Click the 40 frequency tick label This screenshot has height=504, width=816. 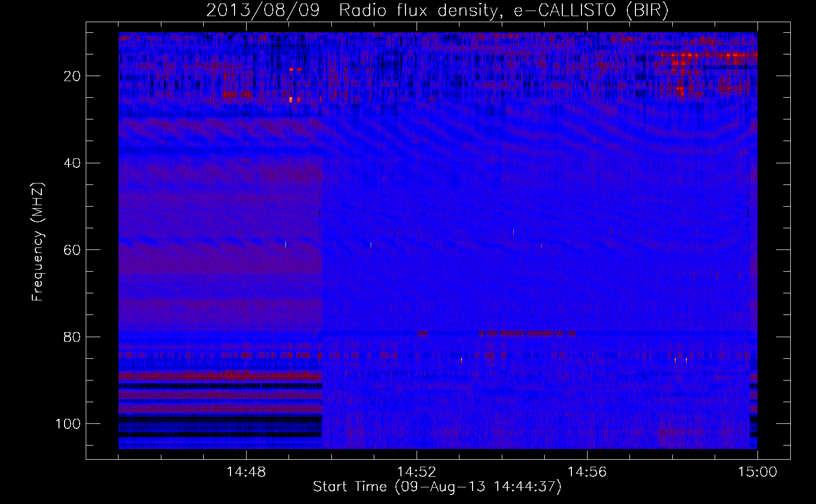coord(72,163)
